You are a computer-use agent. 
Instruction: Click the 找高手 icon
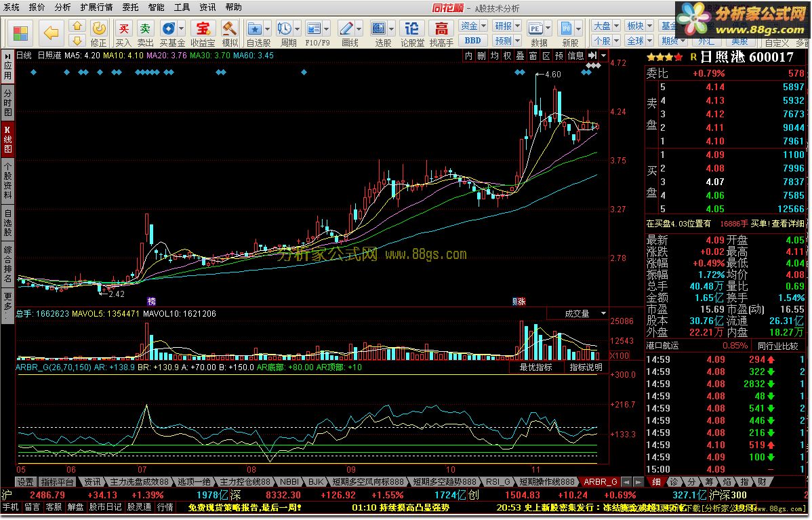pos(441,28)
